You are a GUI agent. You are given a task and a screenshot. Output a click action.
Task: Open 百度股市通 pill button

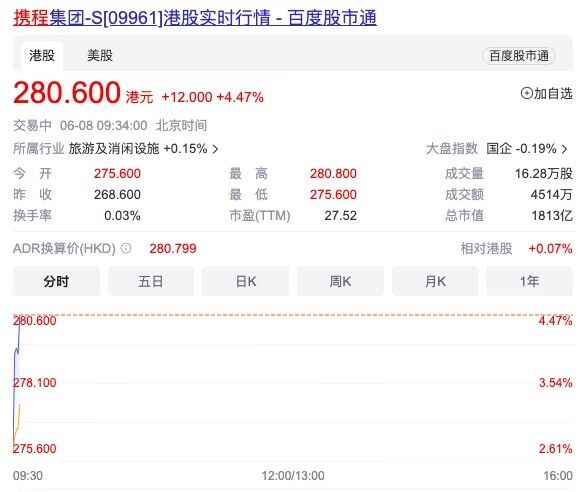(x=519, y=56)
